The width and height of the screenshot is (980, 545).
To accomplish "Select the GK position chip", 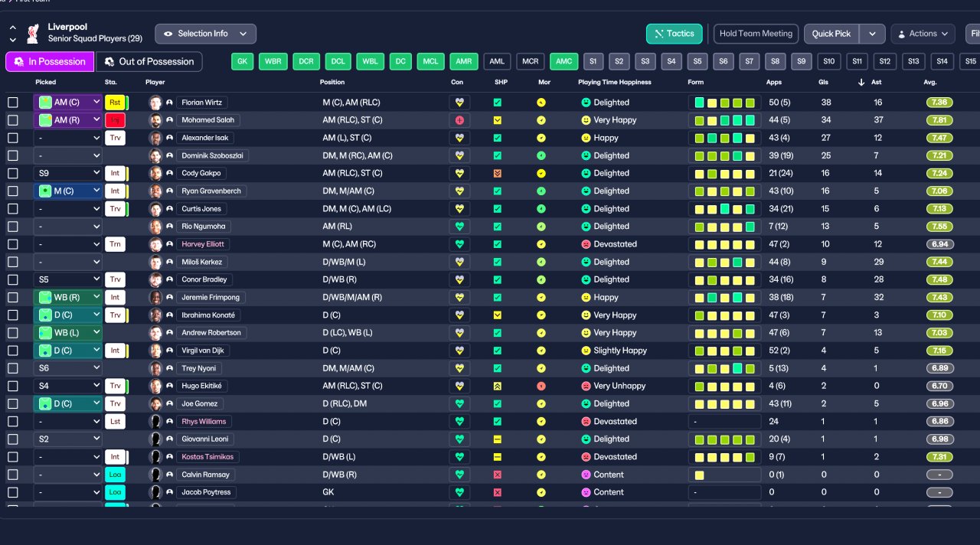I will point(242,61).
